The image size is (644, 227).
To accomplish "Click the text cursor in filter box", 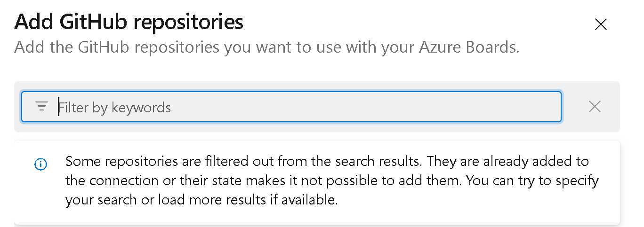I will tap(59, 107).
